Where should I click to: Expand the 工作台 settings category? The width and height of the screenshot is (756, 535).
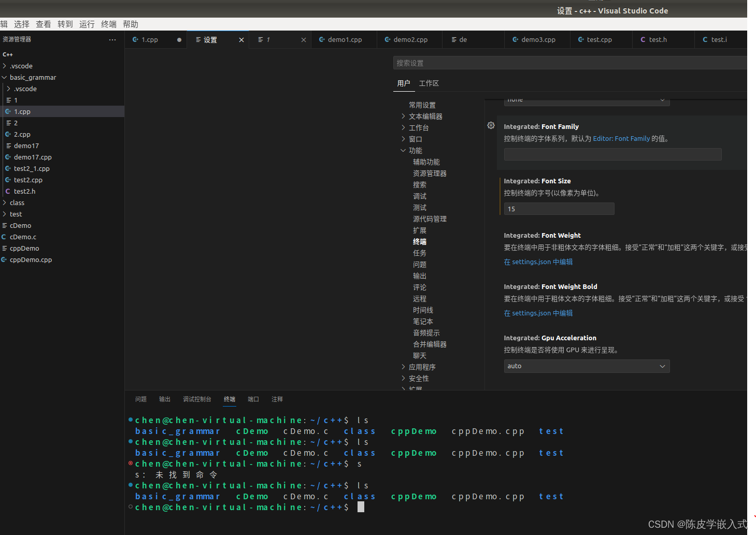tap(403, 127)
